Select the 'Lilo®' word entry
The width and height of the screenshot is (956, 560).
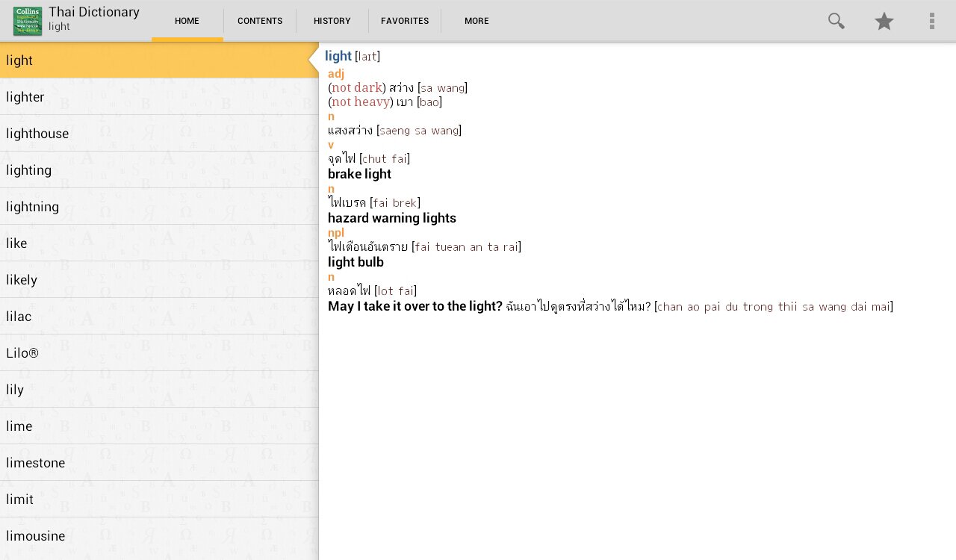[149, 353]
